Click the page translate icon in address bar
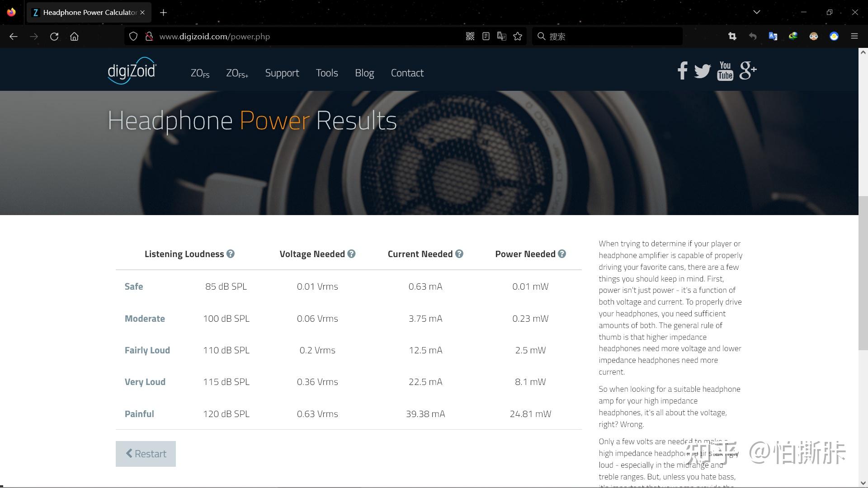The image size is (868, 488). pyautogui.click(x=502, y=37)
